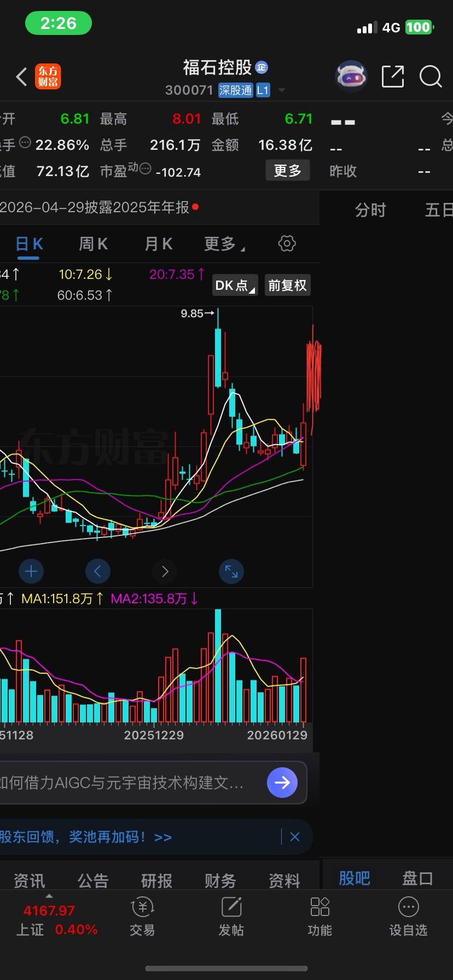
Task: Tap the 9.85 high price marker
Action: click(198, 313)
